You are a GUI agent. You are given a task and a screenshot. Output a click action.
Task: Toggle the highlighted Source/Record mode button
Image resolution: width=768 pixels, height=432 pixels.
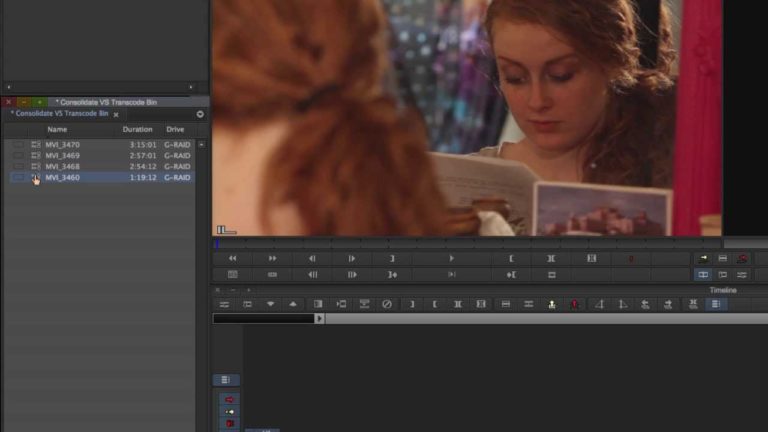point(703,275)
